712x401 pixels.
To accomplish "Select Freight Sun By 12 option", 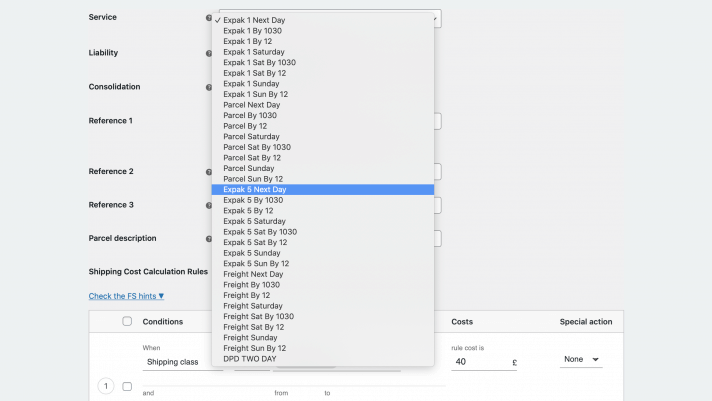I will tap(254, 347).
